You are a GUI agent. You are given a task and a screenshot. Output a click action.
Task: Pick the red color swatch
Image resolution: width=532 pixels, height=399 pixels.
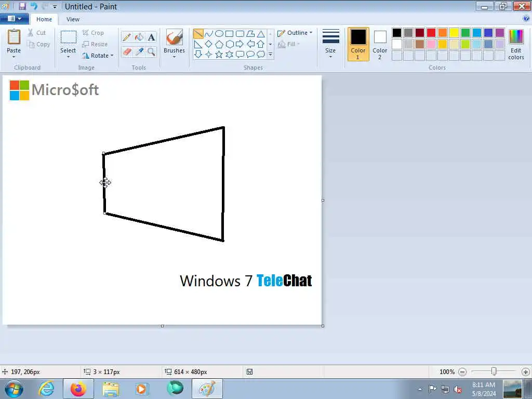click(431, 33)
